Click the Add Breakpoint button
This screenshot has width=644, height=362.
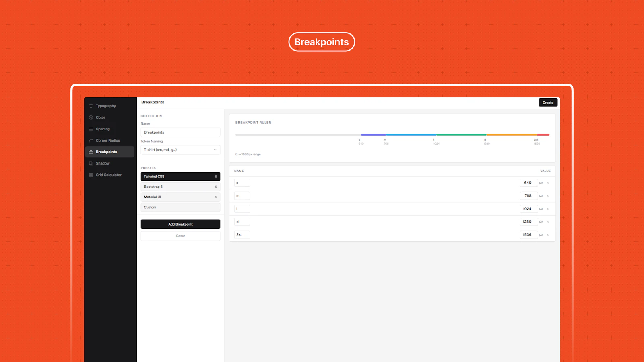coord(180,224)
